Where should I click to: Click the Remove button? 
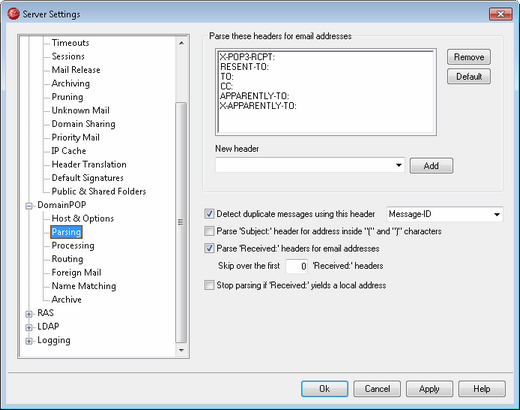469,57
